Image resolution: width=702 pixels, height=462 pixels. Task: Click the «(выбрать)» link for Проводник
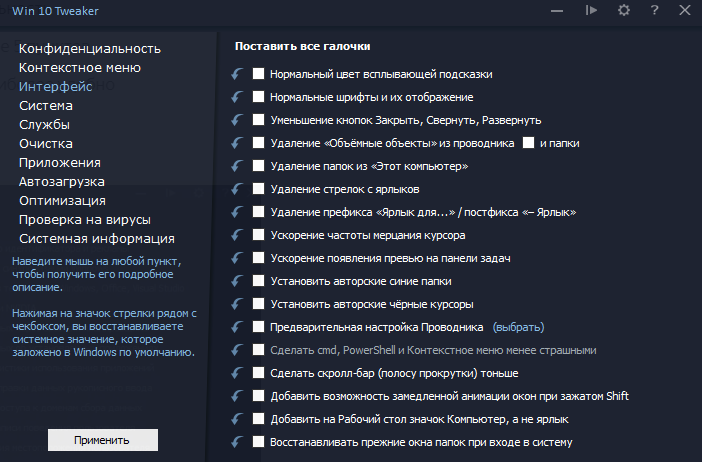(x=518, y=327)
